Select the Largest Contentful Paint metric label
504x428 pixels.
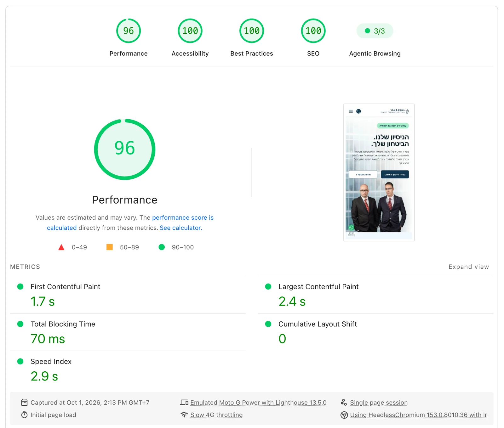[x=318, y=287]
